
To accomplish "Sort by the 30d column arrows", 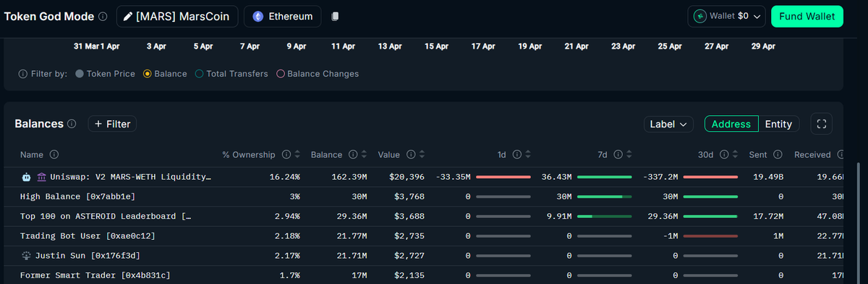I will click(x=735, y=155).
